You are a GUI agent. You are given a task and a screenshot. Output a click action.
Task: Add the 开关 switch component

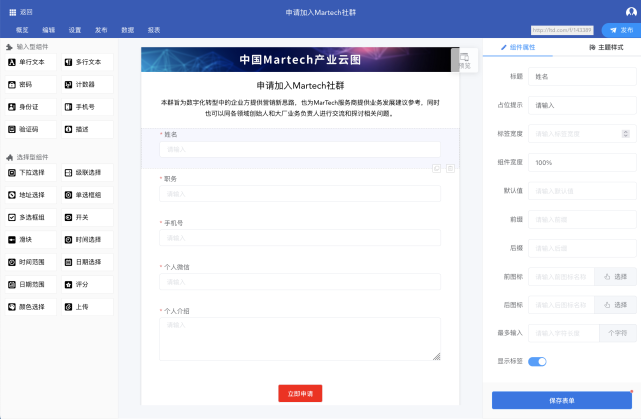click(87, 217)
